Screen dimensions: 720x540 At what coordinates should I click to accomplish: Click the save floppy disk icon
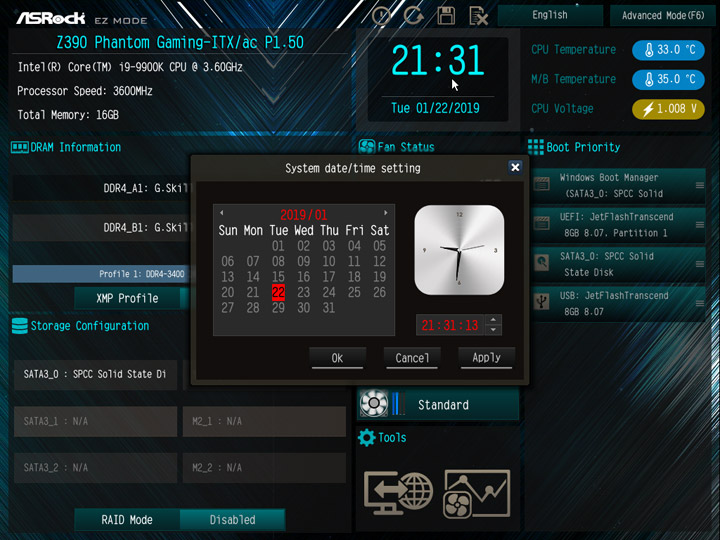[446, 16]
